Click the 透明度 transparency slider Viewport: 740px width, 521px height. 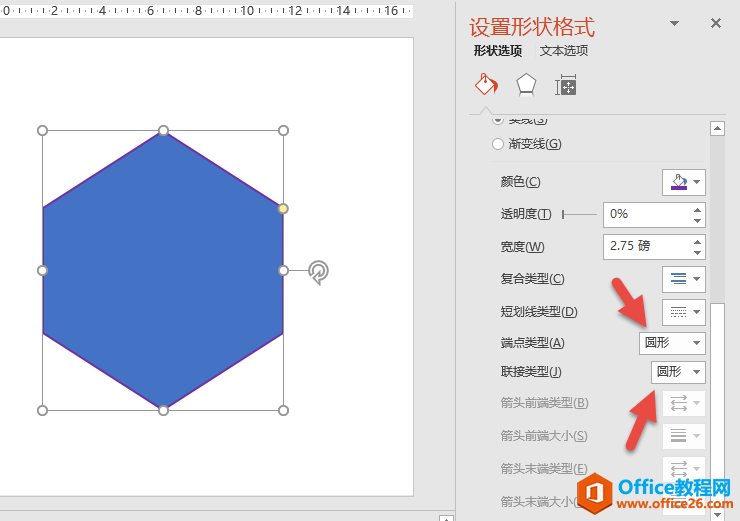point(579,214)
